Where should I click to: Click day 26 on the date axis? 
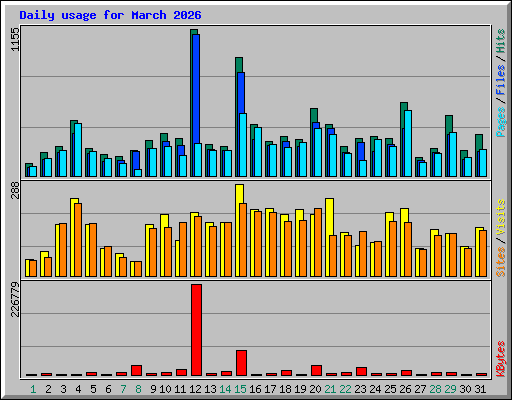[x=405, y=389]
